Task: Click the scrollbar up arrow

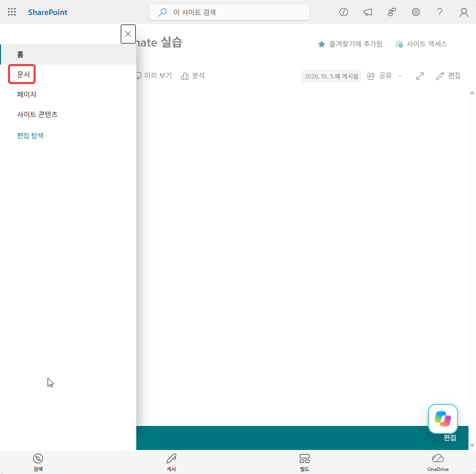Action: click(472, 93)
